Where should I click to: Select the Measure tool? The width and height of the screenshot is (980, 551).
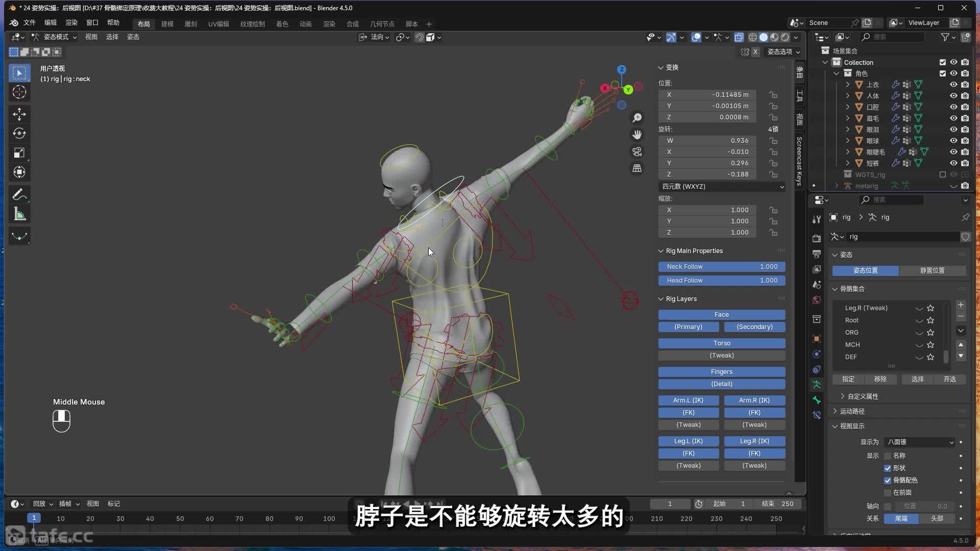coord(19,214)
